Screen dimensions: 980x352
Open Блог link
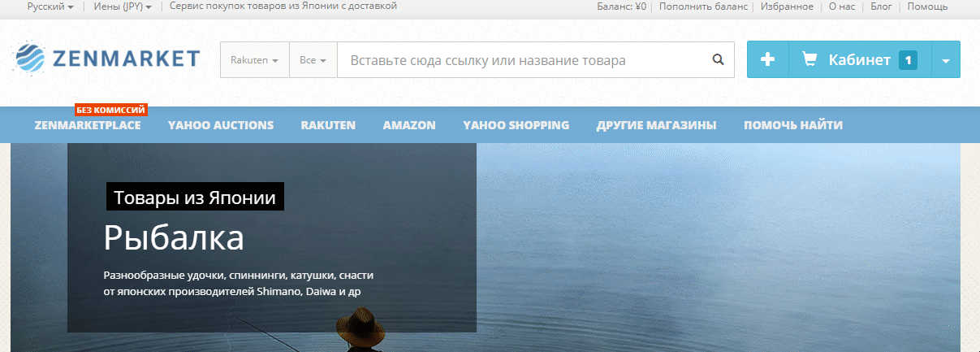point(881,7)
